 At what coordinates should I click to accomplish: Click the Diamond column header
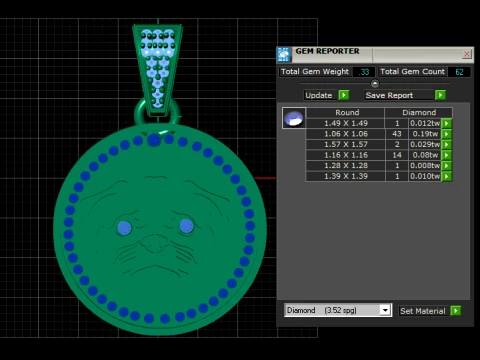coord(419,113)
